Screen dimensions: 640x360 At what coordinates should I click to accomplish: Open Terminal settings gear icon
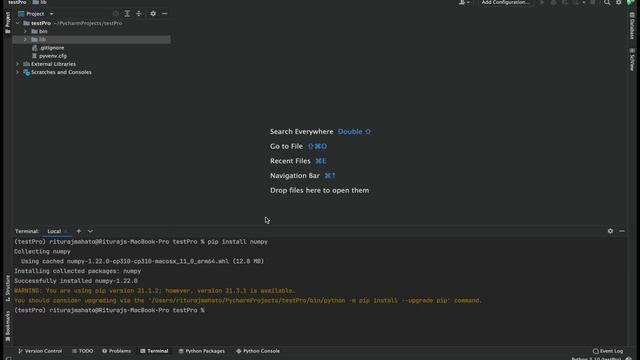(610, 231)
